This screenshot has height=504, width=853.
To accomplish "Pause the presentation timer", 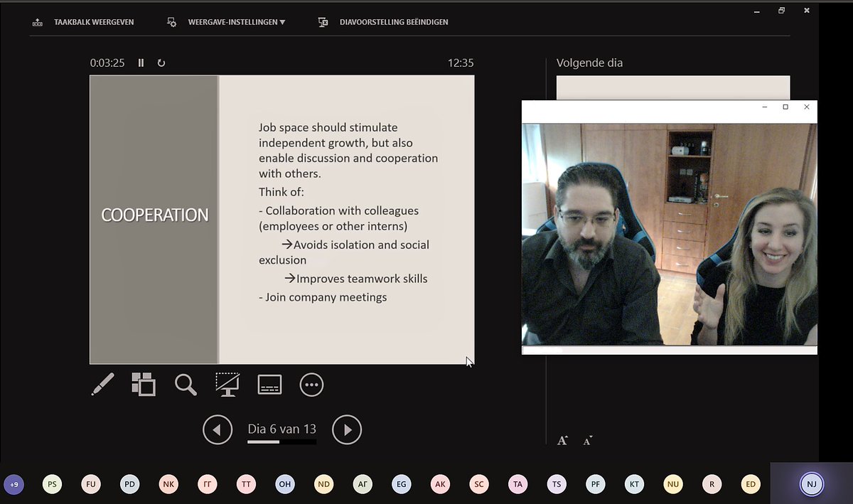I will click(141, 63).
